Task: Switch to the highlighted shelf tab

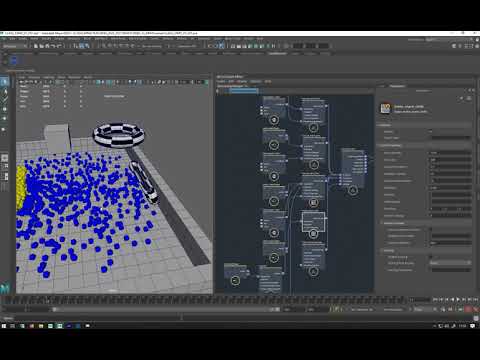Action: coord(277,53)
